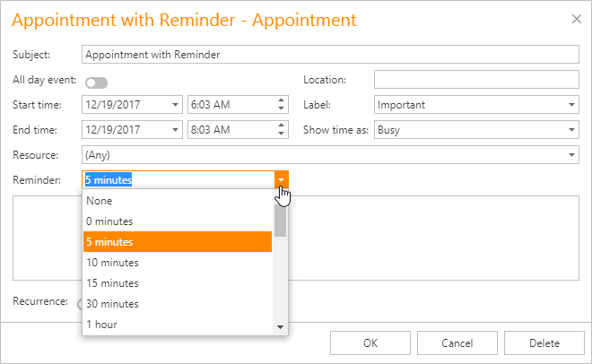Viewport: 592px width, 364px height.
Task: Click into the Location text field
Action: coord(476,80)
